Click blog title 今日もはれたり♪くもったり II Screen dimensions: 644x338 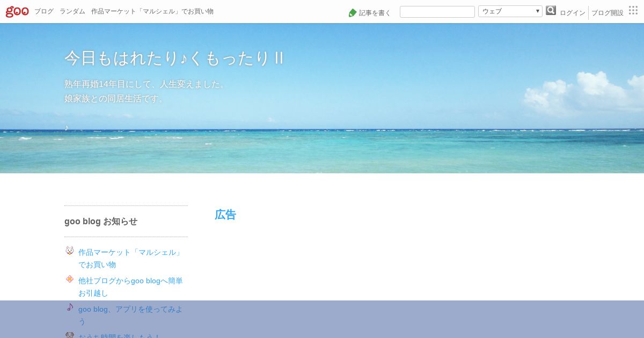(174, 58)
